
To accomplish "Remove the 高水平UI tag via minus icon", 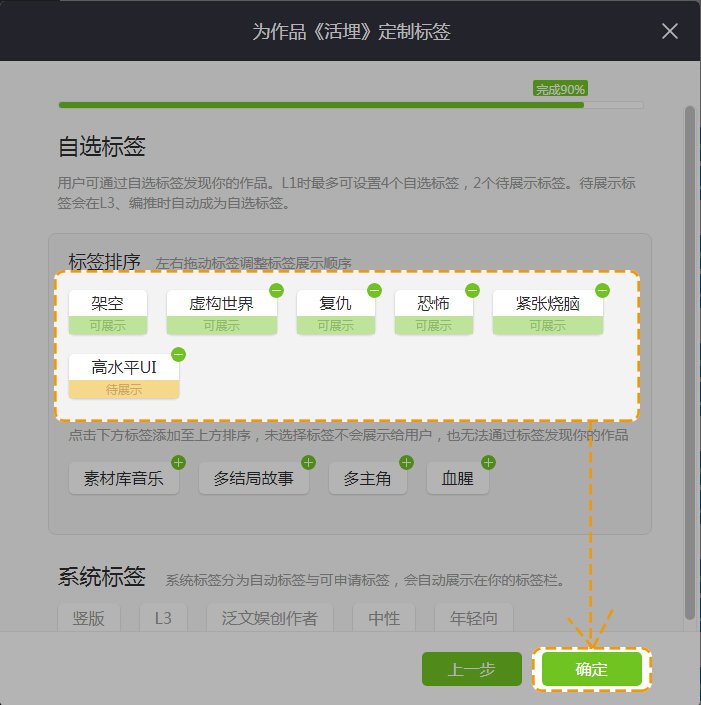I will click(x=178, y=354).
